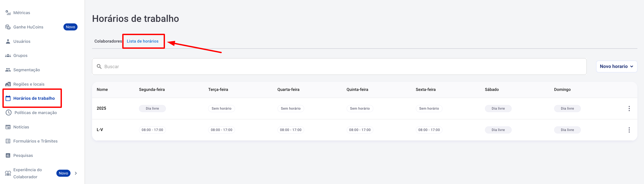Viewport: 644px width, 184px height.
Task: Expand Experiência do Colaborador chevron
Action: click(76, 173)
